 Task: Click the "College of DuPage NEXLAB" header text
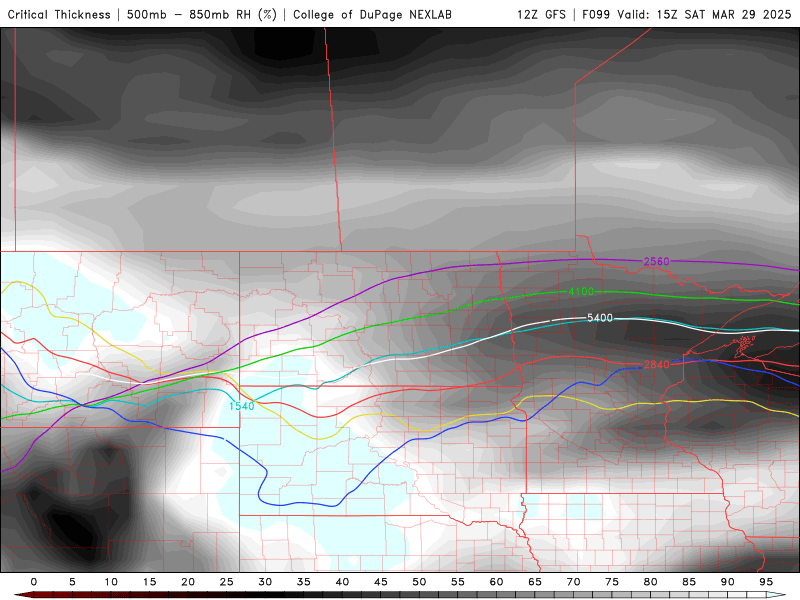click(x=372, y=14)
